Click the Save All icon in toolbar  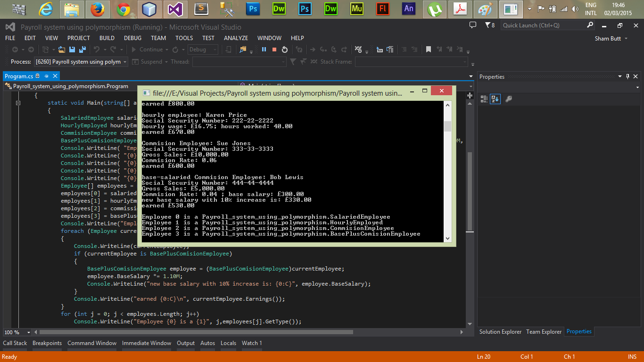tap(83, 49)
